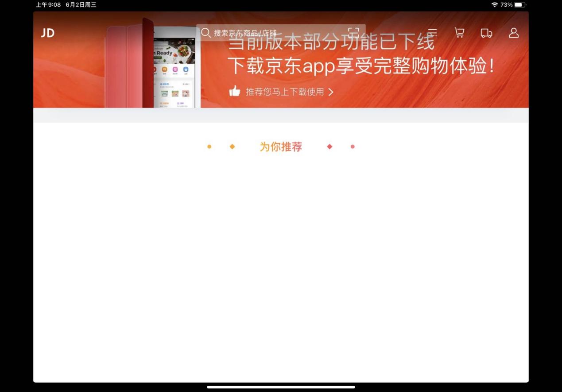Screen dimensions: 562x392
Task: Focus the 搜索京东商品/店铺 search field
Action: click(281, 33)
